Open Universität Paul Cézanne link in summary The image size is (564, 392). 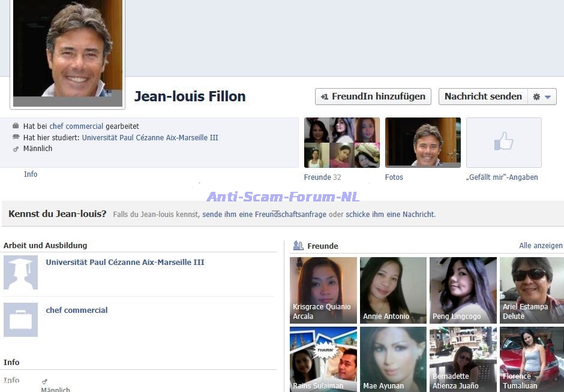point(149,137)
